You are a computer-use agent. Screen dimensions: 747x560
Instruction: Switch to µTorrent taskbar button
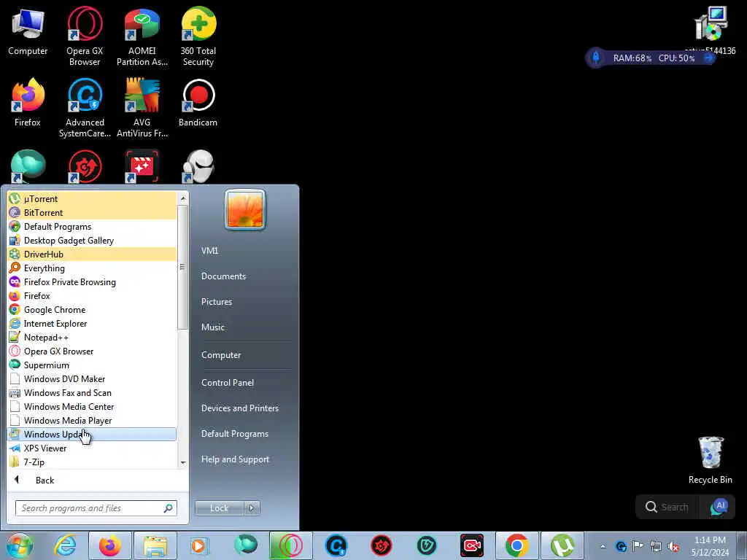pyautogui.click(x=562, y=545)
